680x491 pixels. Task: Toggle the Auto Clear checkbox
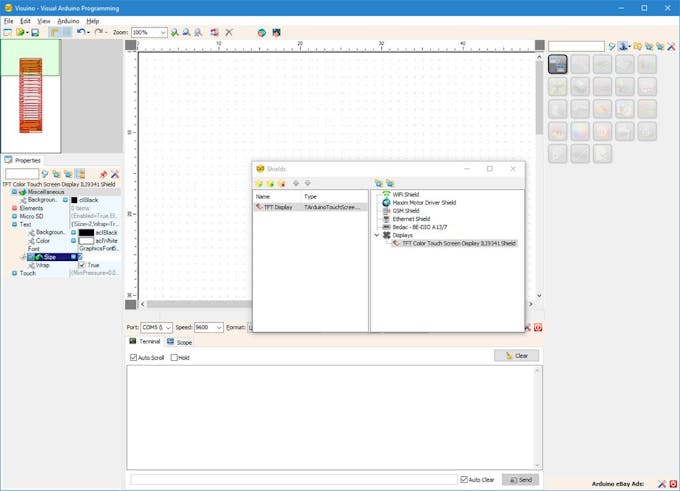click(x=464, y=479)
